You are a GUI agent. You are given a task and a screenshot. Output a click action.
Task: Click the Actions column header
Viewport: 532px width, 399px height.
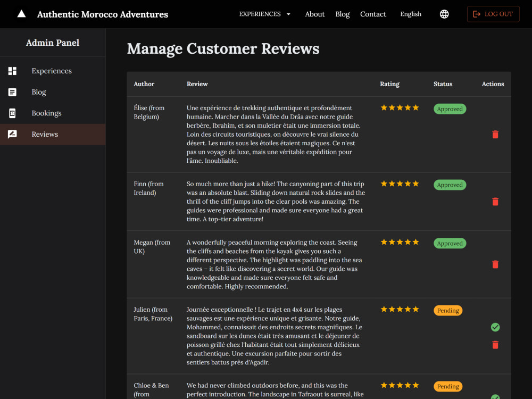pyautogui.click(x=493, y=84)
